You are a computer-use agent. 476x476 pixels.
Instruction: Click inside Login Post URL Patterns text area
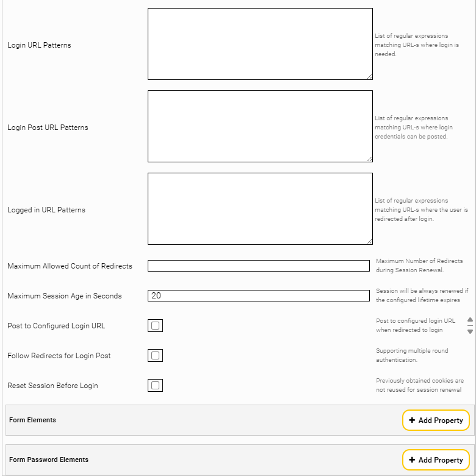click(x=260, y=126)
